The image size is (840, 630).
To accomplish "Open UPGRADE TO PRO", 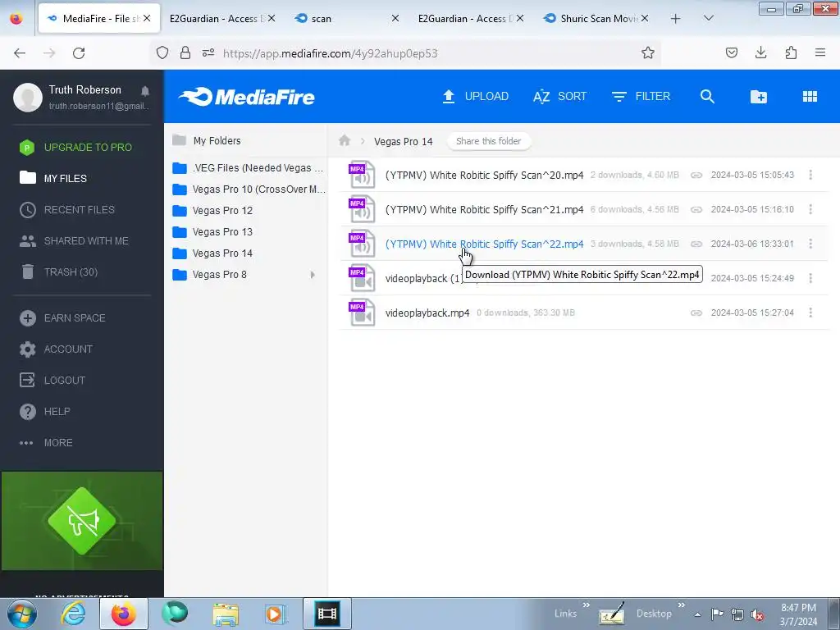I will click(x=76, y=148).
